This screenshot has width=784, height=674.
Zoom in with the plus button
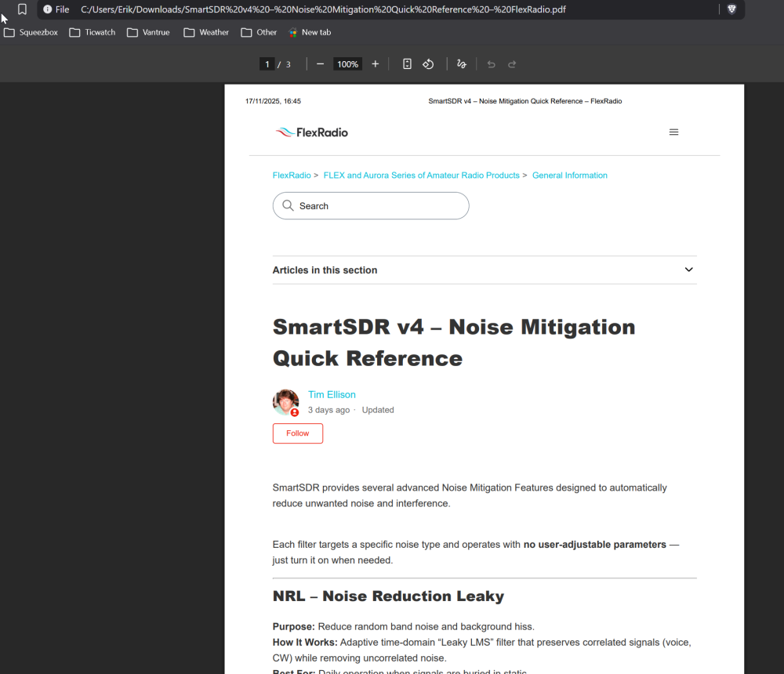375,64
